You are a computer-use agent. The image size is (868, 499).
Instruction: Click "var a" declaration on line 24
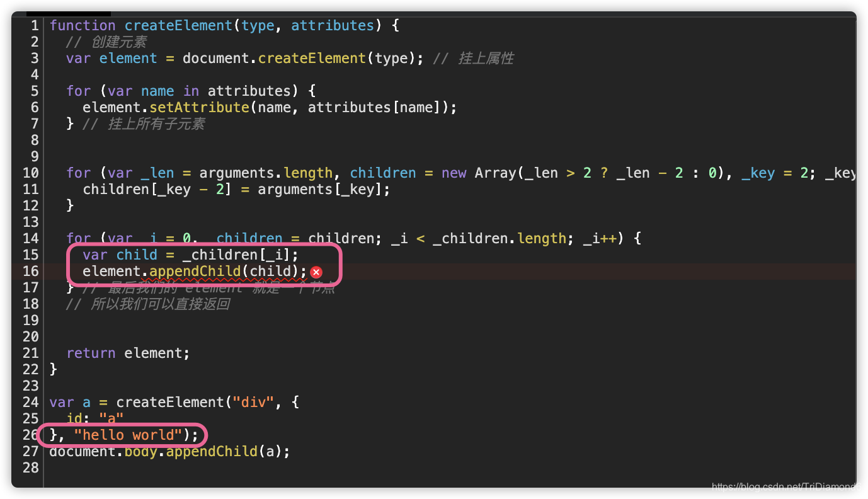(70, 402)
